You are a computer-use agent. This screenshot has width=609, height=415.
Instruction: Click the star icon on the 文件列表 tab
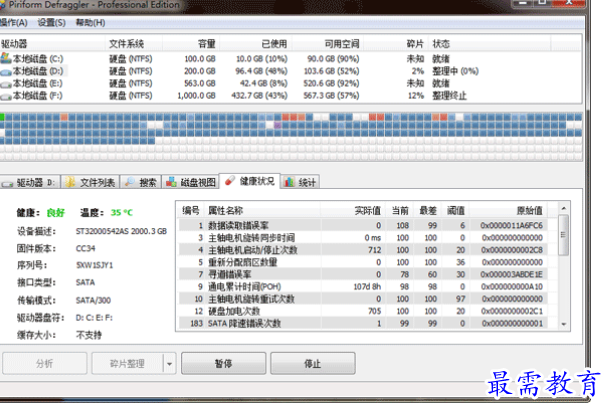(70, 182)
